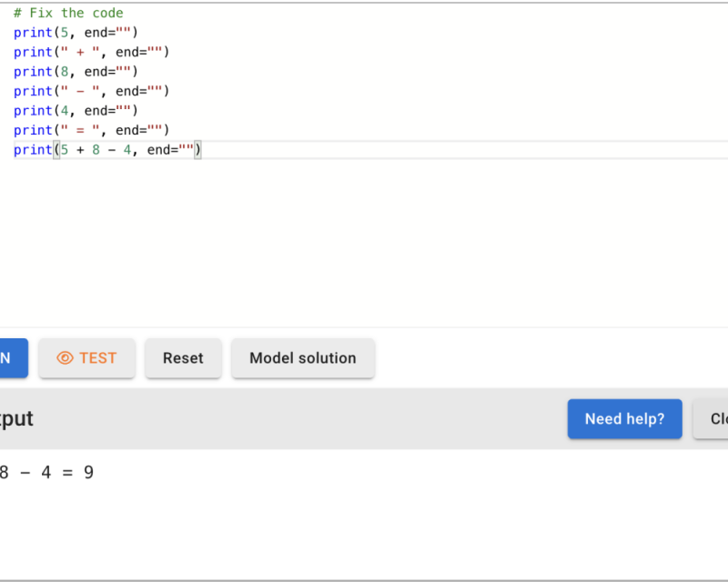Viewport: 728px width, 582px height.
Task: Click the eye icon on the TEST button
Action: pos(66,357)
